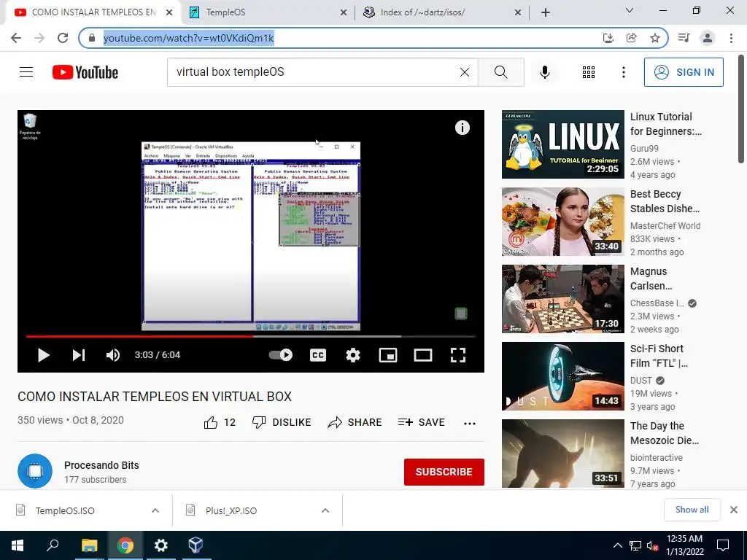Screen dimensions: 747x560
Task: Open the Chrome profile avatar
Action: 708,38
